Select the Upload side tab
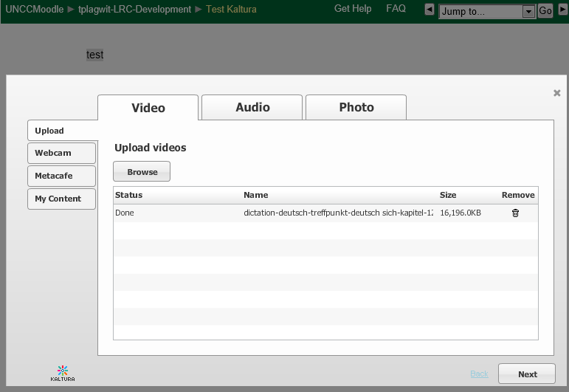 pyautogui.click(x=63, y=131)
